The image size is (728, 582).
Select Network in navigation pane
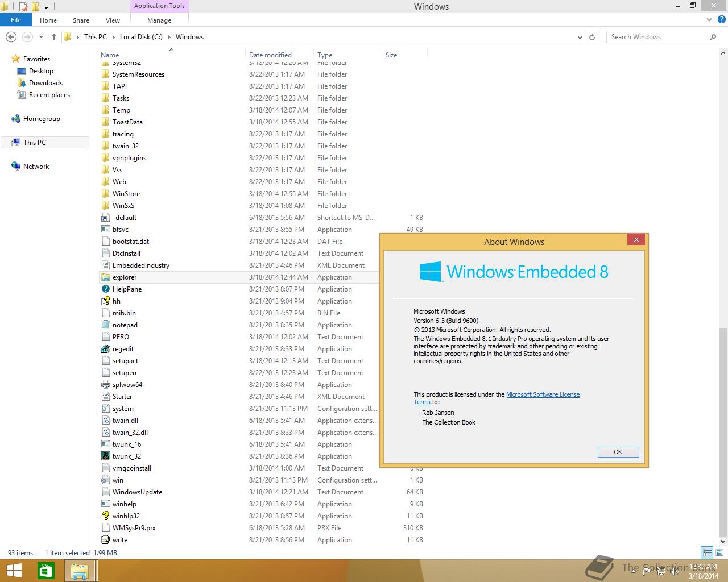click(x=36, y=167)
